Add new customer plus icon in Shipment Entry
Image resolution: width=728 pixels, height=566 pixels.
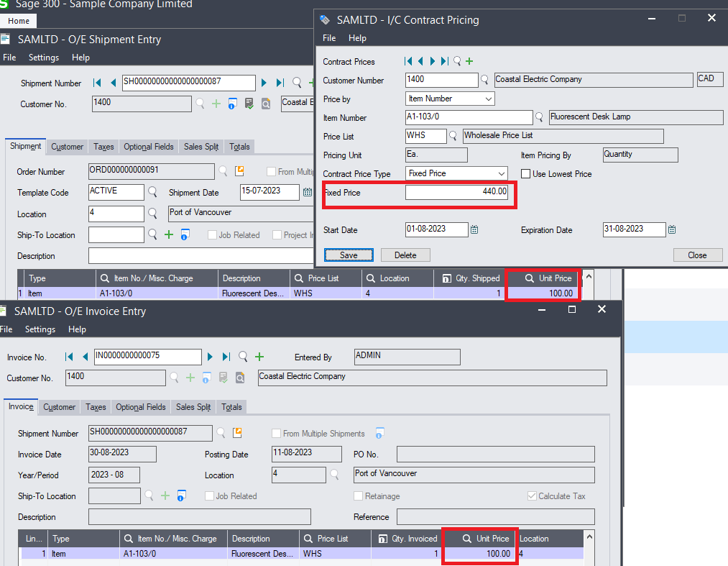coord(216,103)
